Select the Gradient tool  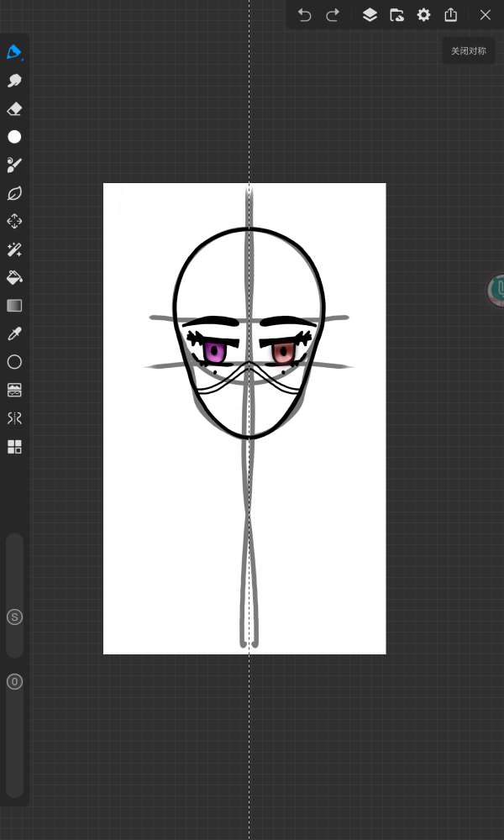(14, 306)
